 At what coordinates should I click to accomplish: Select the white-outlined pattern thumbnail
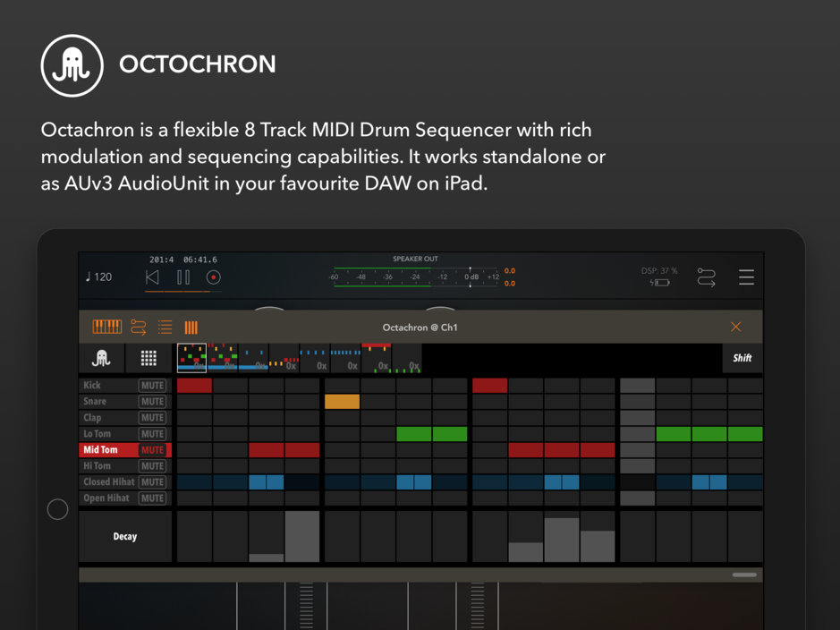point(191,358)
